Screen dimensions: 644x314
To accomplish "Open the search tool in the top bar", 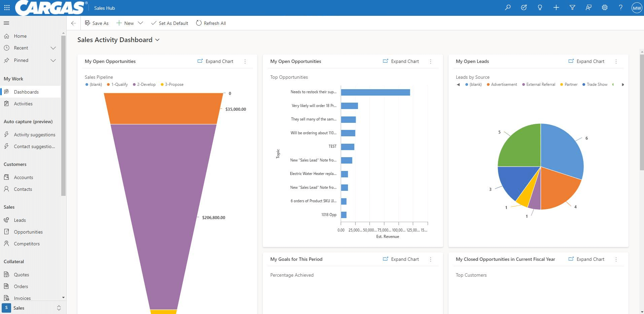I will pos(508,7).
